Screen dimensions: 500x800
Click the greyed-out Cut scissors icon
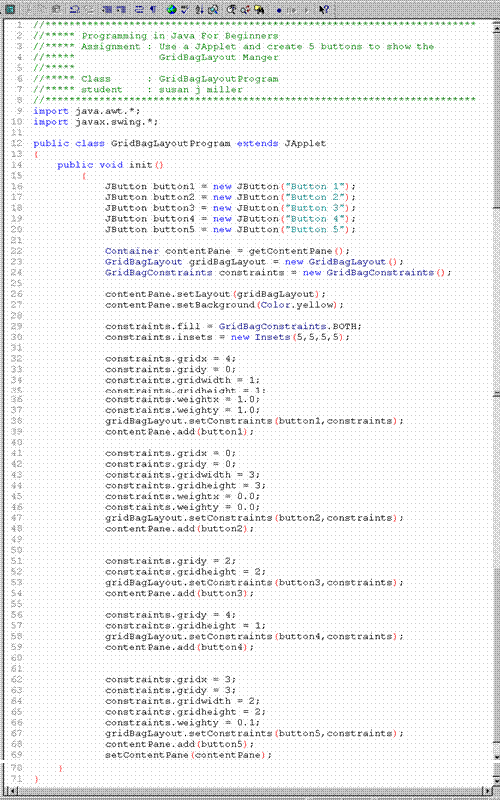pyautogui.click(x=30, y=9)
